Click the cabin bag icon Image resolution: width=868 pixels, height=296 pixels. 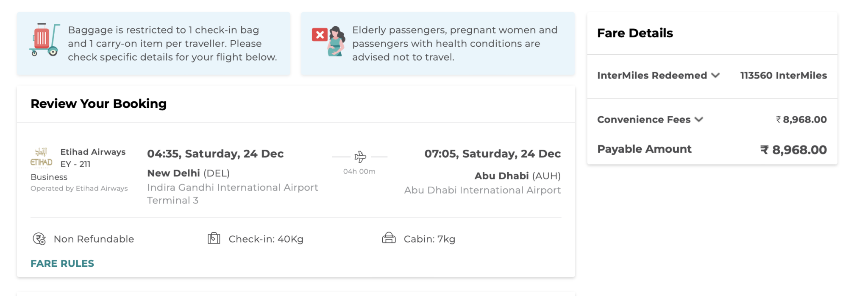(389, 238)
